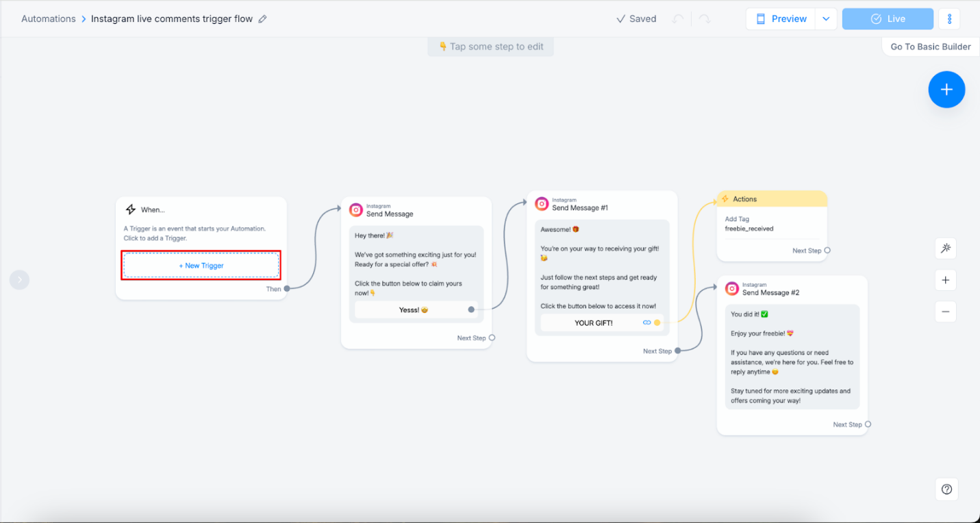Viewport: 980px width, 523px height.
Task: Click Go To Basic Builder
Action: (x=930, y=47)
